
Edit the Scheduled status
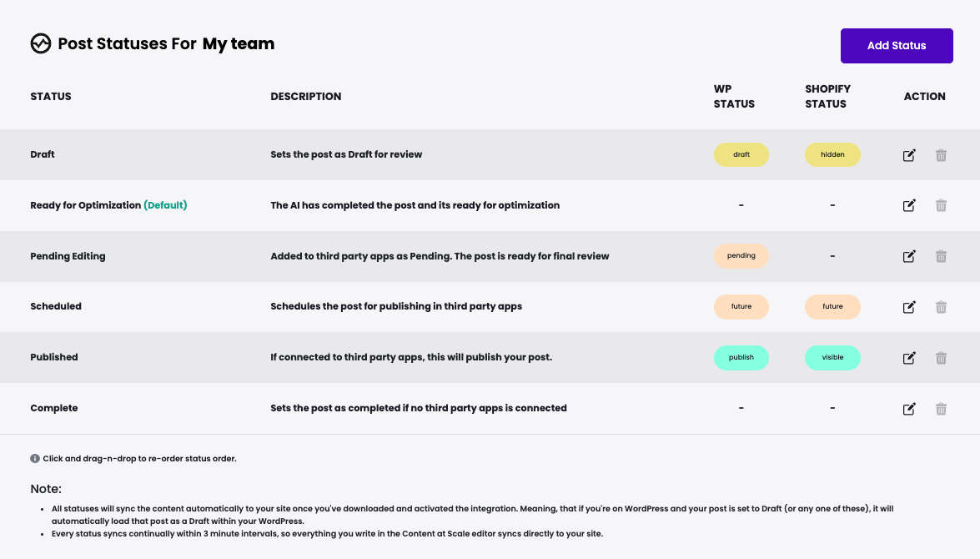[909, 307]
